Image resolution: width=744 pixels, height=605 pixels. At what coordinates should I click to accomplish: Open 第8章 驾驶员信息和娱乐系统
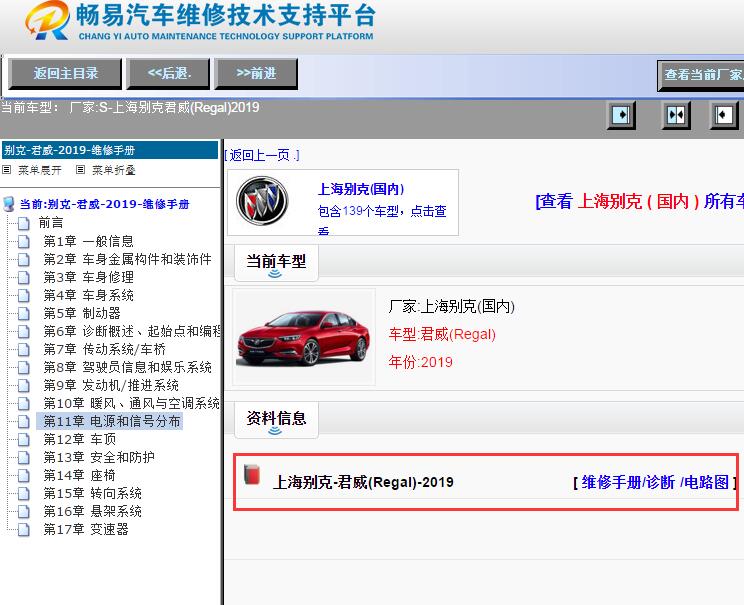127,368
